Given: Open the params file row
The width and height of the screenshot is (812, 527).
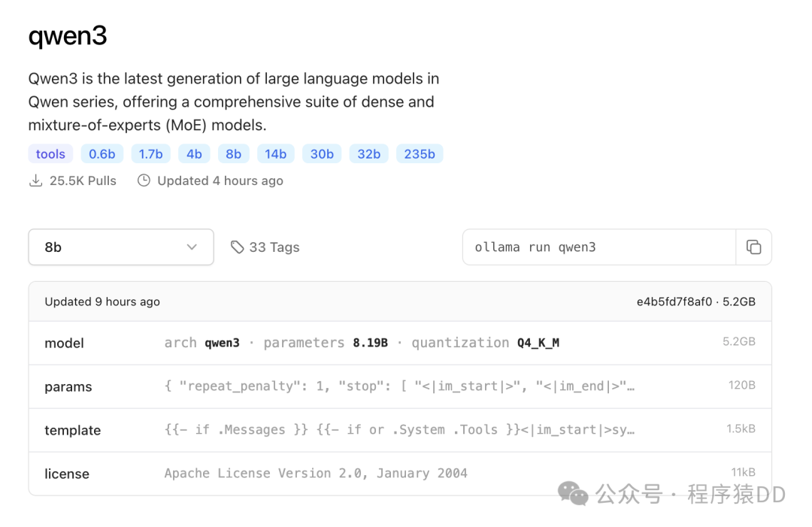Looking at the screenshot, I should [x=400, y=386].
